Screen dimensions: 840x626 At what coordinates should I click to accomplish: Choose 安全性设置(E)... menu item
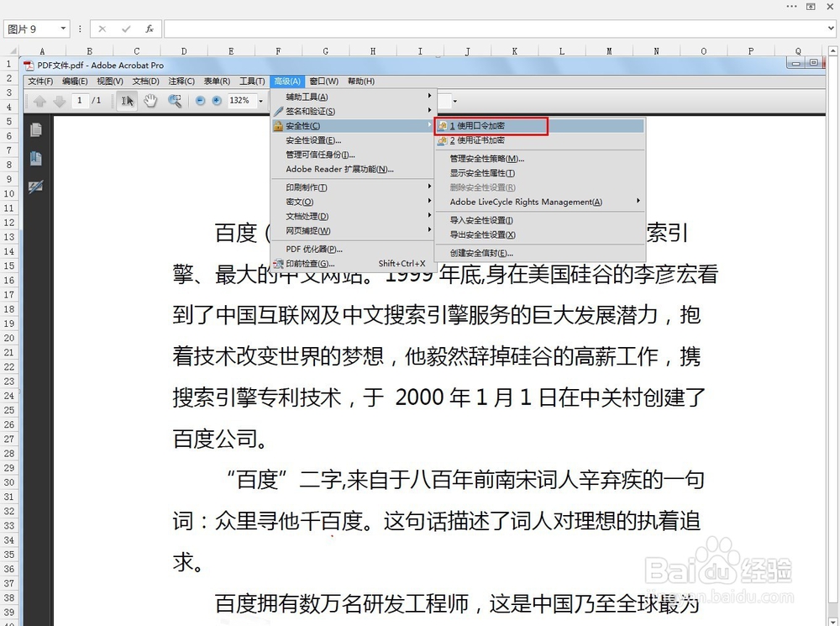[353, 140]
